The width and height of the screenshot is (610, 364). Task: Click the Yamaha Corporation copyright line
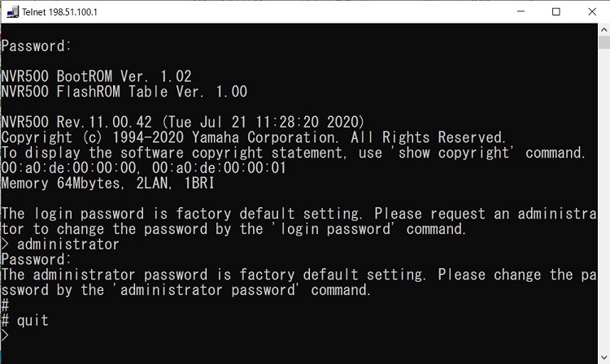click(x=253, y=137)
